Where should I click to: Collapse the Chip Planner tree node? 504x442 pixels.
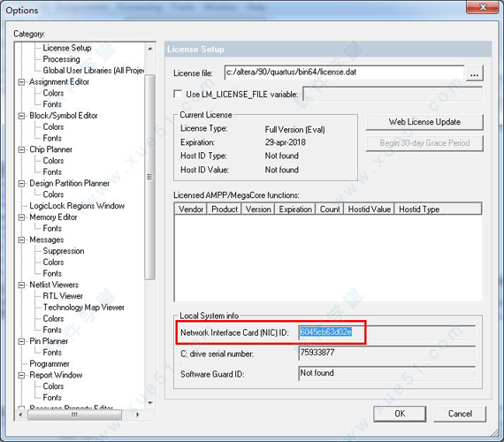pos(21,149)
